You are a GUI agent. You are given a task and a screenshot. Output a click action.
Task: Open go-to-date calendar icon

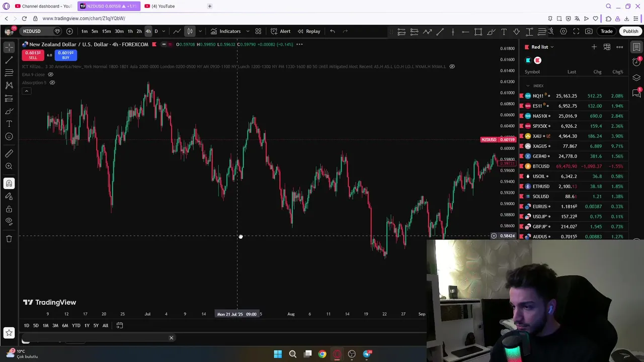(x=120, y=326)
